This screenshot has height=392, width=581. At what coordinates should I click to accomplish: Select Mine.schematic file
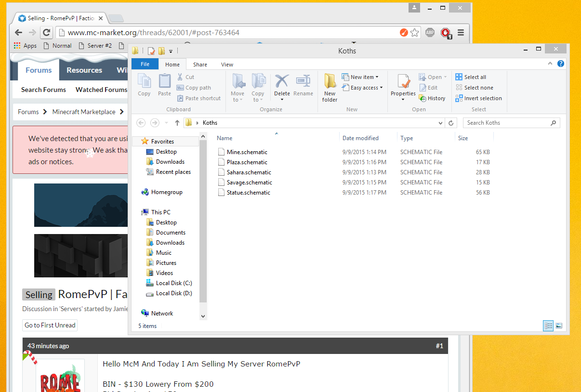coord(242,152)
